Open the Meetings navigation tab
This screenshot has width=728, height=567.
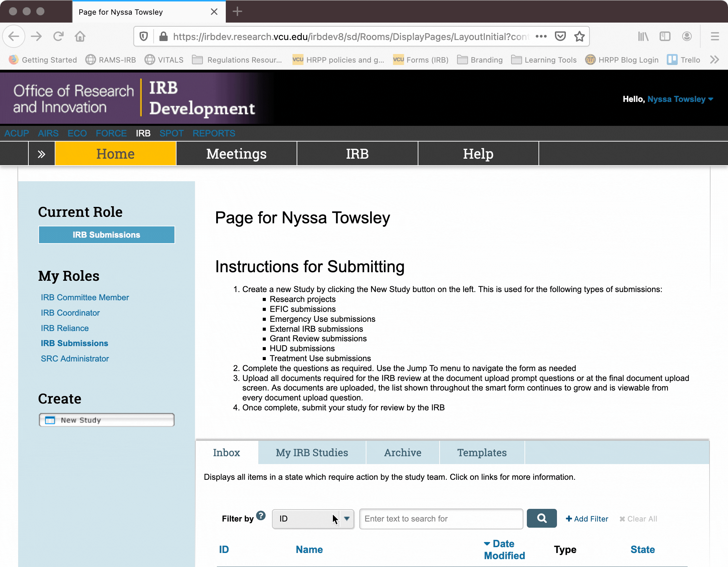236,154
